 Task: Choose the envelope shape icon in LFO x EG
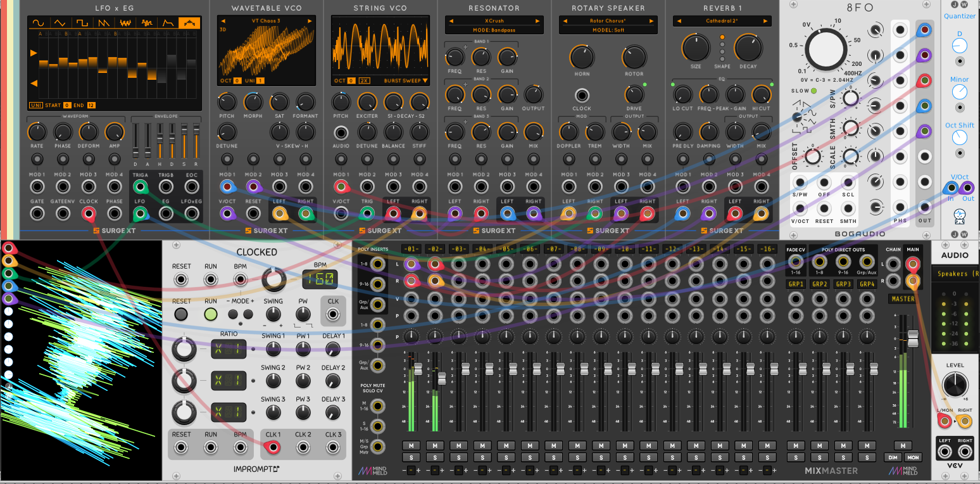[x=168, y=22]
